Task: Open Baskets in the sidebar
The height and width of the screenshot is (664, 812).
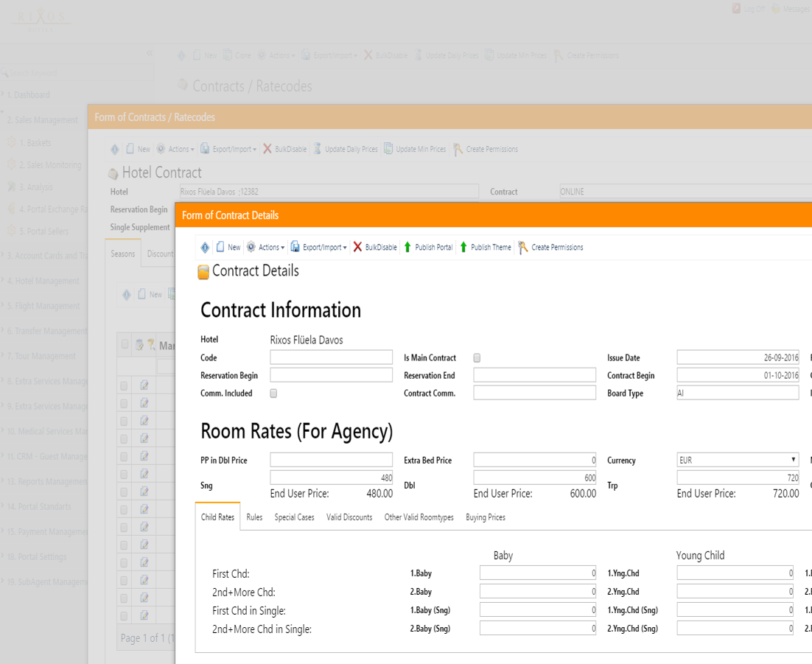Action: [x=35, y=142]
